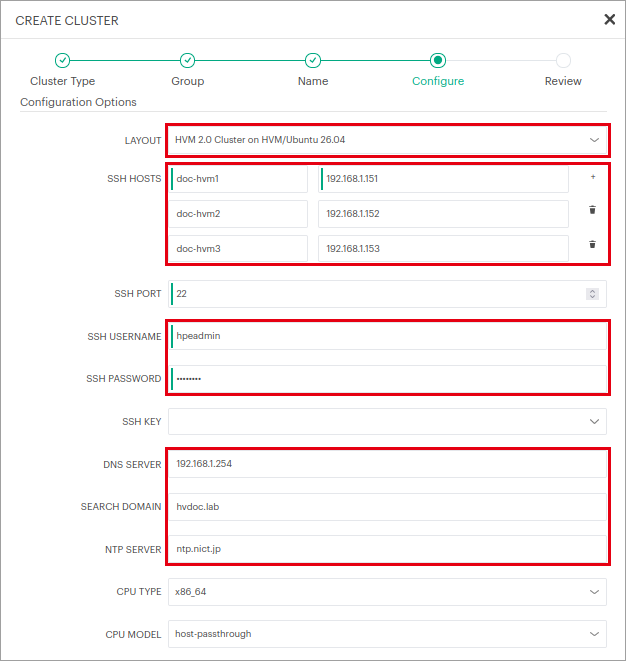The image size is (626, 661).
Task: Select the Configure step circle
Action: 438,60
